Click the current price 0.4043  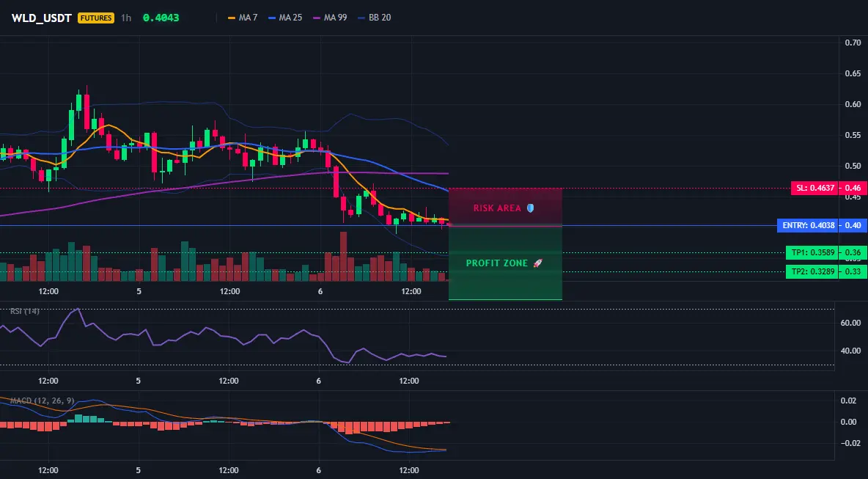161,18
